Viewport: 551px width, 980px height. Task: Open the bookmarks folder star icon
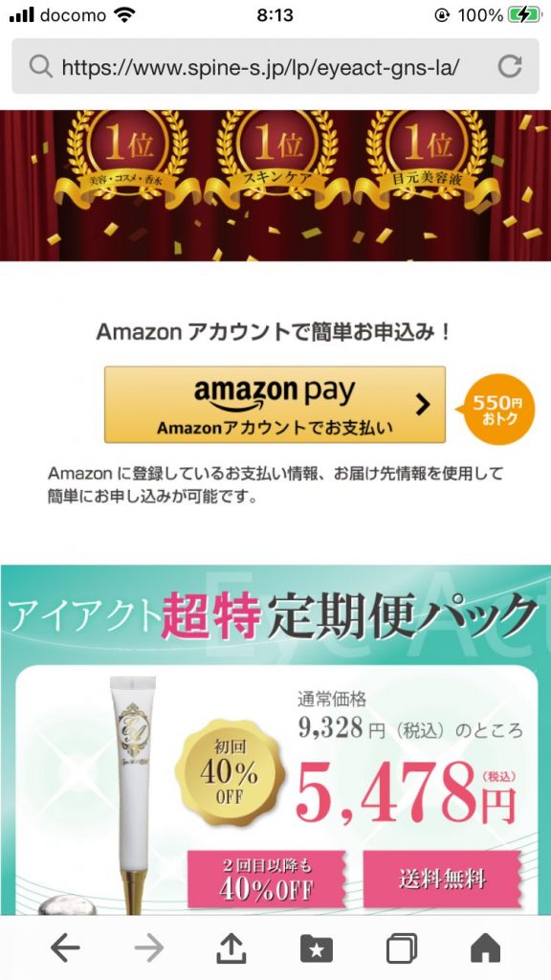316,948
